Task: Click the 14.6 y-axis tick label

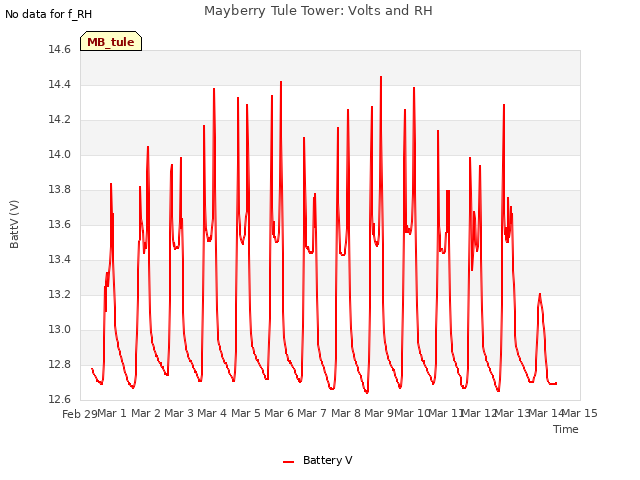Action: 60,50
